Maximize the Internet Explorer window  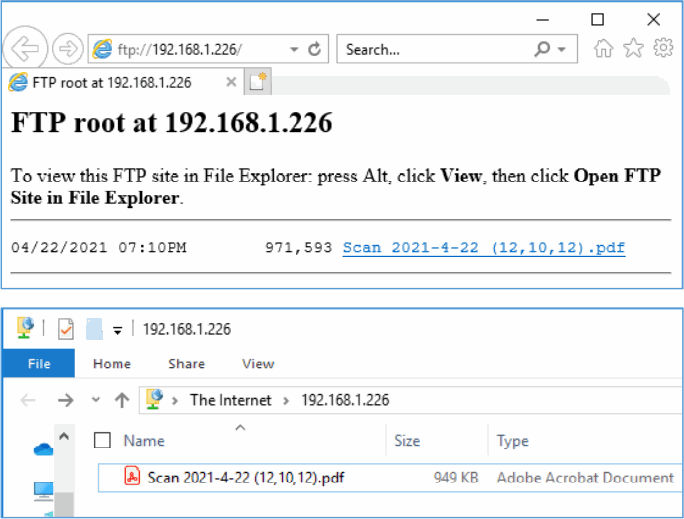coord(597,20)
